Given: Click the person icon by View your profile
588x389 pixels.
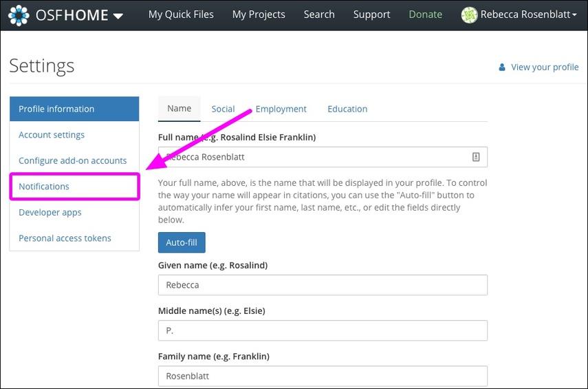Looking at the screenshot, I should pyautogui.click(x=502, y=67).
